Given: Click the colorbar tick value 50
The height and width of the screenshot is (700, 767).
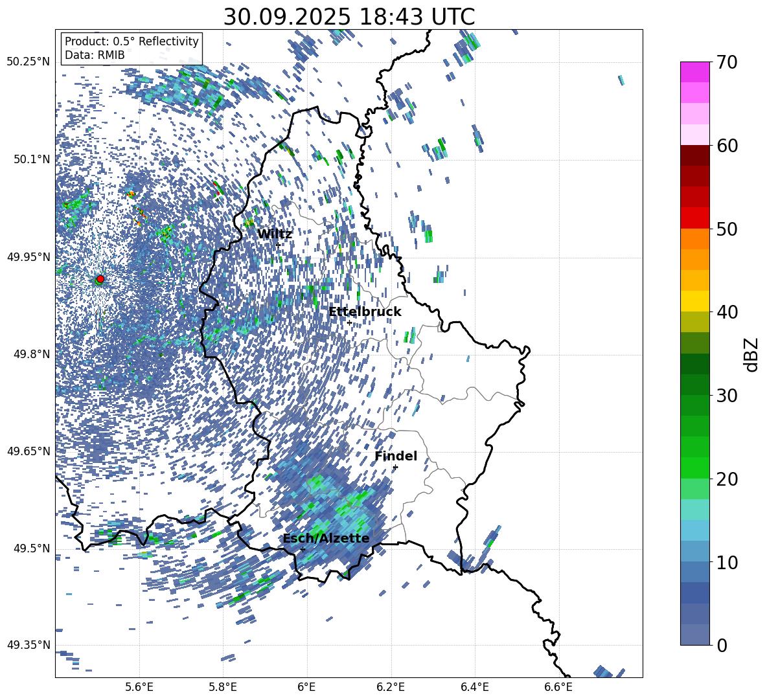Looking at the screenshot, I should [x=726, y=229].
